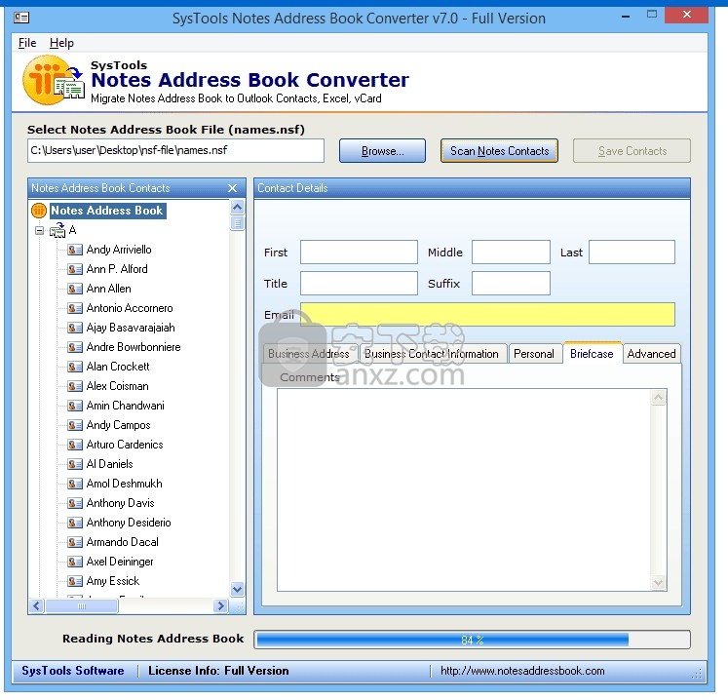Click the Browse button

coord(383,151)
